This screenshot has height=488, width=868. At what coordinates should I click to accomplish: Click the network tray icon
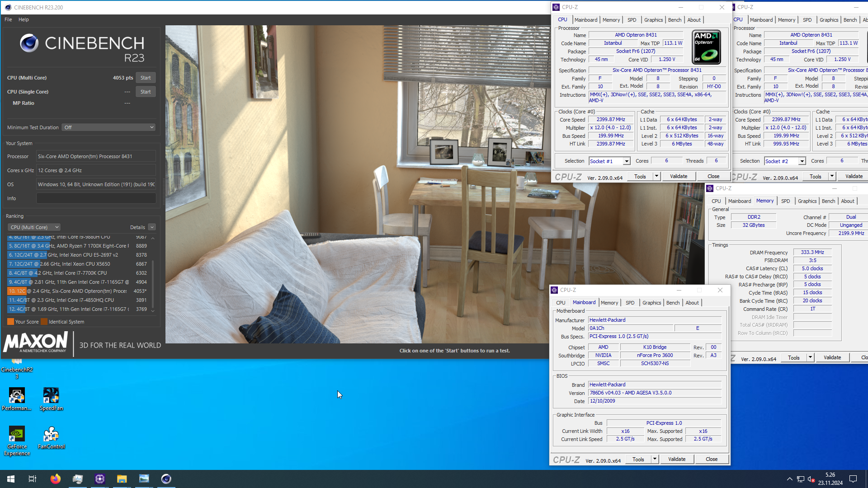coord(800,479)
